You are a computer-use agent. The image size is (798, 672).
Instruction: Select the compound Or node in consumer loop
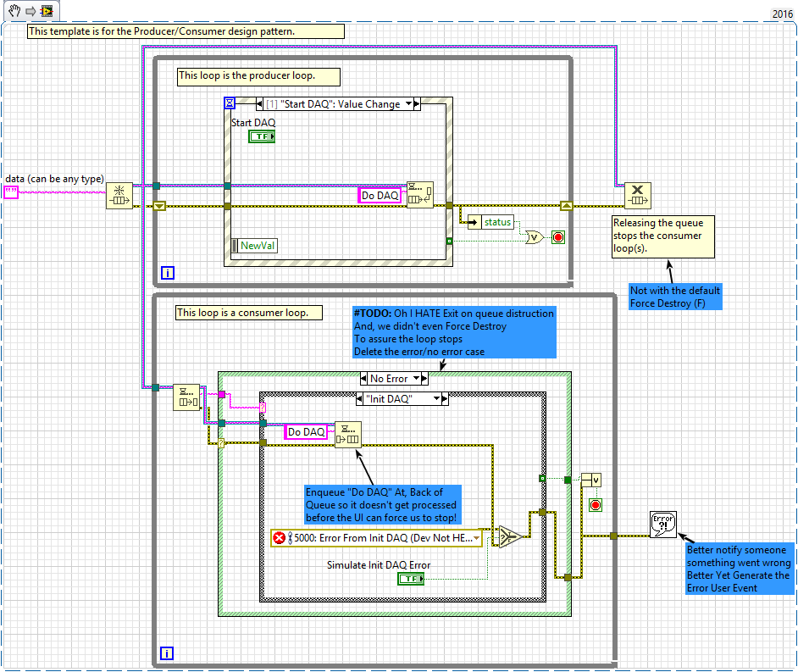pos(590,480)
